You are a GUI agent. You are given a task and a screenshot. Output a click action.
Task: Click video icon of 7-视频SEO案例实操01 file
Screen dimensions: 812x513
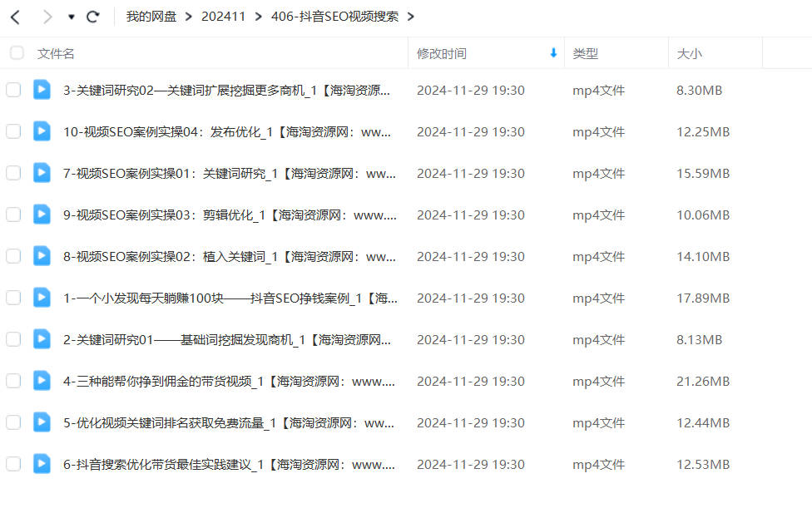pyautogui.click(x=42, y=172)
